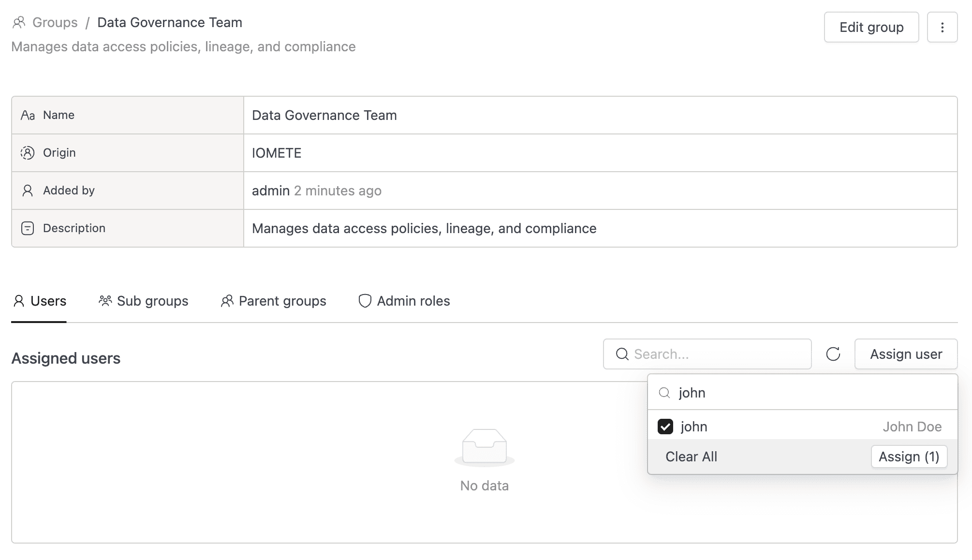The image size is (972, 560).
Task: Uncheck the john user checkbox
Action: pos(665,427)
